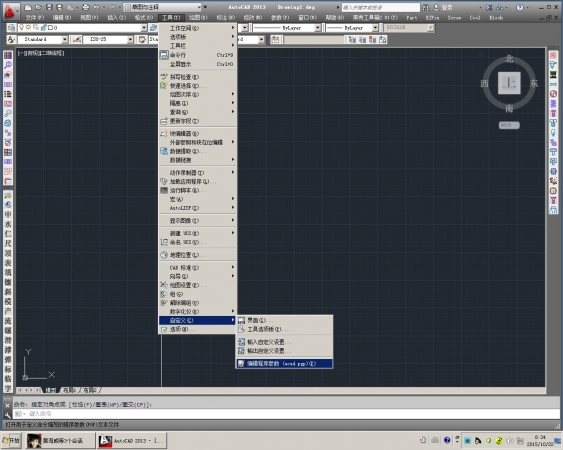Click Export Customizations (输出自定义设置) item
This screenshot has height=450, width=563.
click(284, 351)
